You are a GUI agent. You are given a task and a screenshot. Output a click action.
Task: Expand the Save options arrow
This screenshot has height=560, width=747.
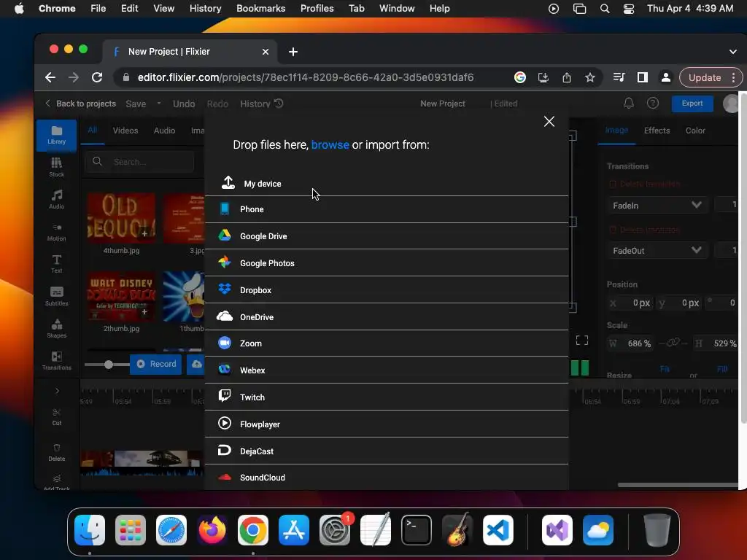click(158, 104)
